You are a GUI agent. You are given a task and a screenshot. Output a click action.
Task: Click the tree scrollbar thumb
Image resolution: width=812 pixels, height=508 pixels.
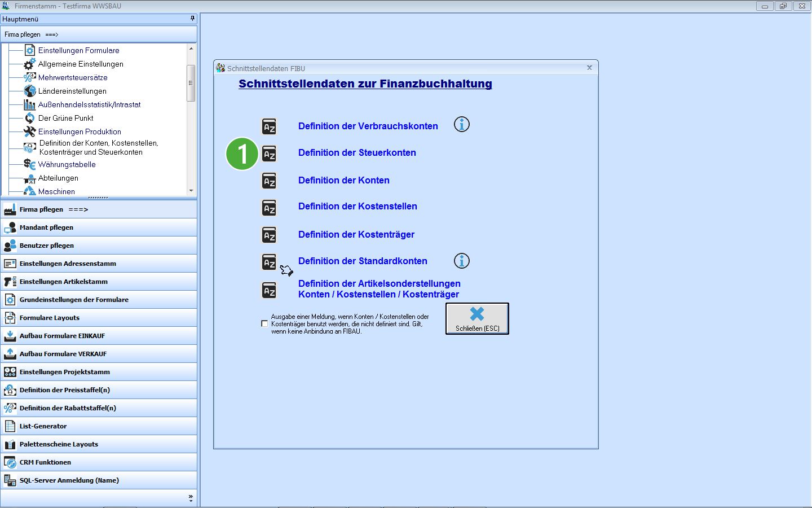tap(191, 83)
